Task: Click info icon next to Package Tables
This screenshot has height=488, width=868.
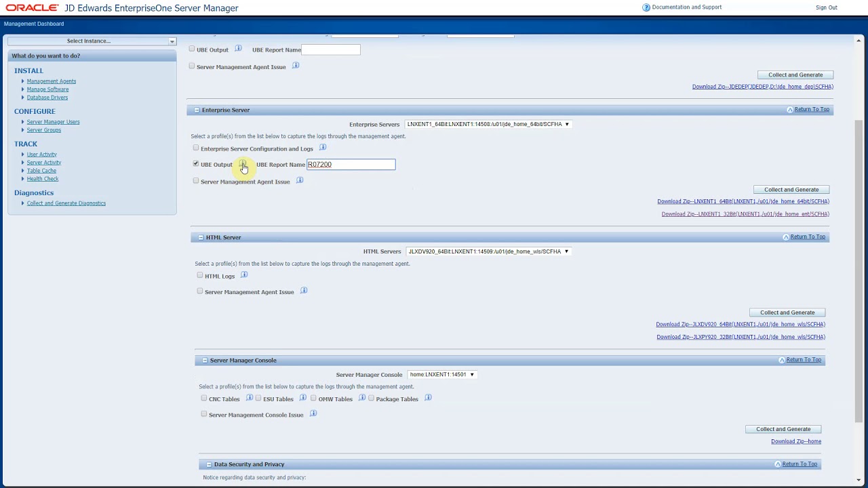Action: point(428,398)
